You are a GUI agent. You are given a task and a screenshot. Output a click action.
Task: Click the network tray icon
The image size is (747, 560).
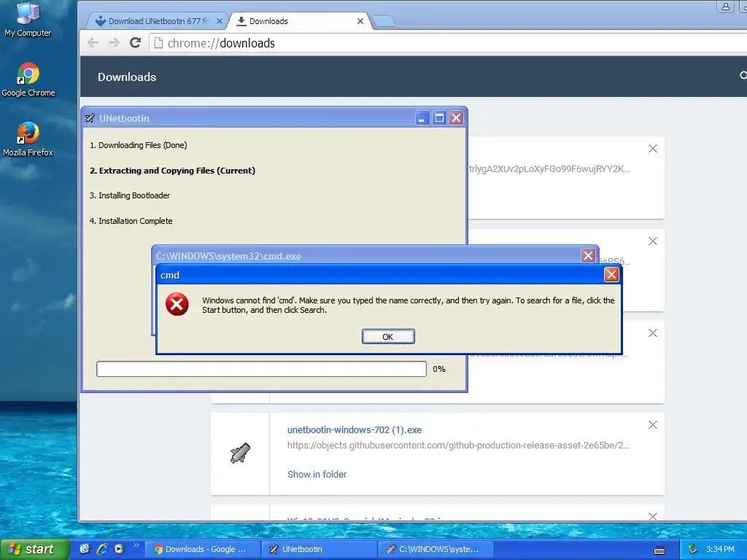693,549
